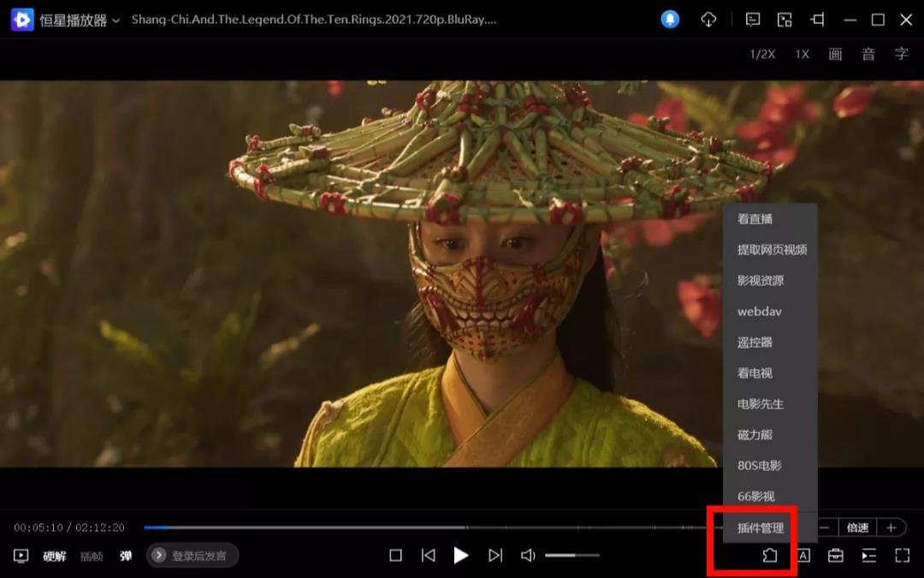Image resolution: width=924 pixels, height=578 pixels.
Task: Toggle hardware decoding 硬解
Action: [55, 557]
